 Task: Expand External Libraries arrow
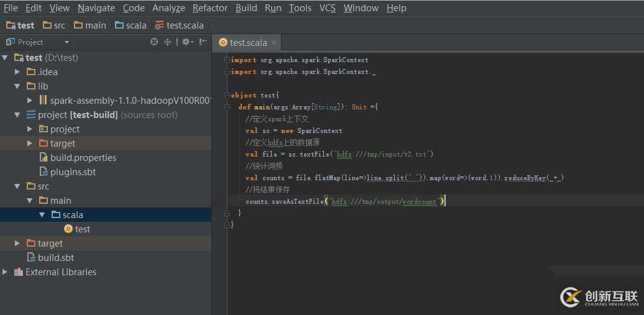pyautogui.click(x=5, y=272)
